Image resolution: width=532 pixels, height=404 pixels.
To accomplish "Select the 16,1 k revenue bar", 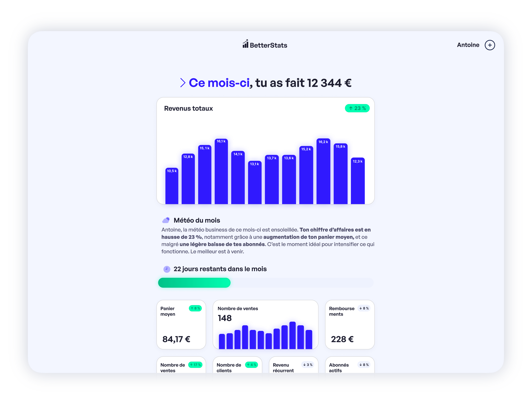I will (x=221, y=171).
